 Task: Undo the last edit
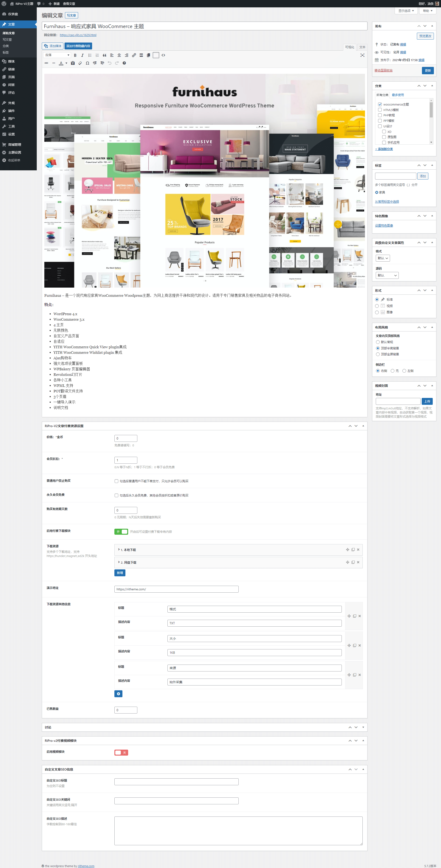[x=110, y=63]
